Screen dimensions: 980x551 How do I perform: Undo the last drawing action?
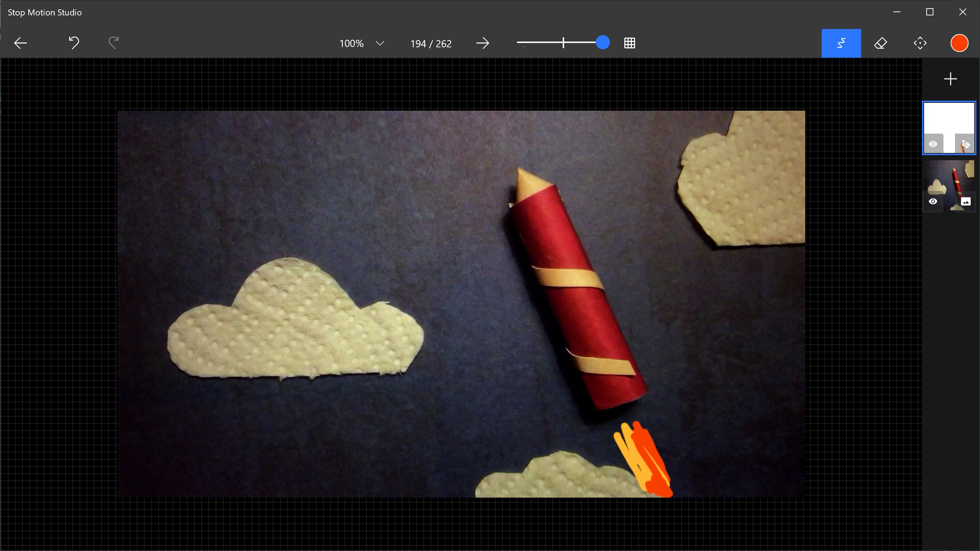(x=74, y=43)
